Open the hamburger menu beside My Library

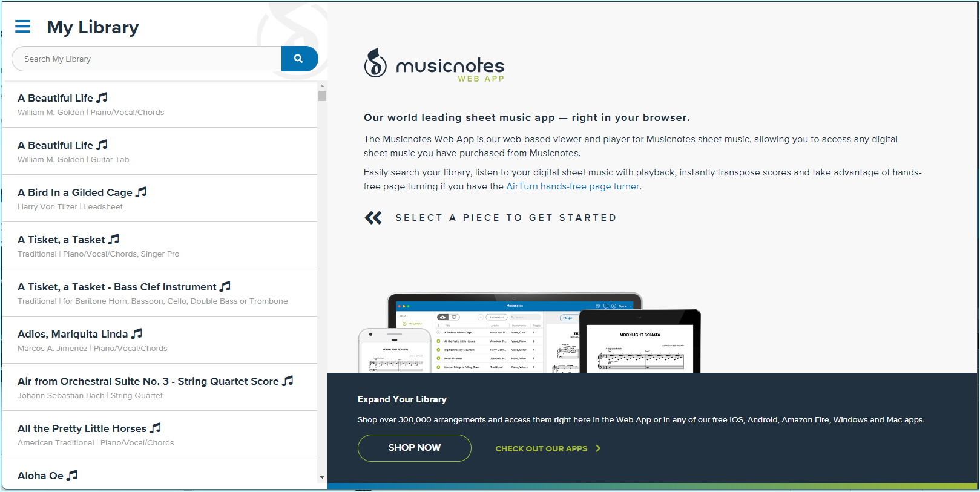click(22, 27)
